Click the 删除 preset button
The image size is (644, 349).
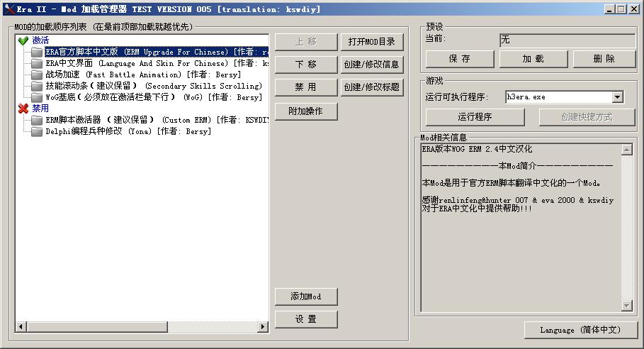(x=604, y=59)
